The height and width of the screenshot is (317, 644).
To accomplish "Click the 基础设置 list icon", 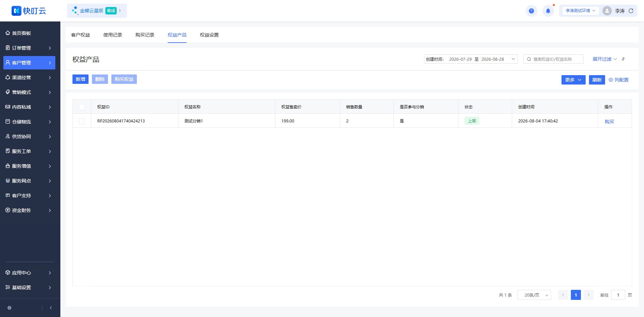I will click(x=8, y=287).
